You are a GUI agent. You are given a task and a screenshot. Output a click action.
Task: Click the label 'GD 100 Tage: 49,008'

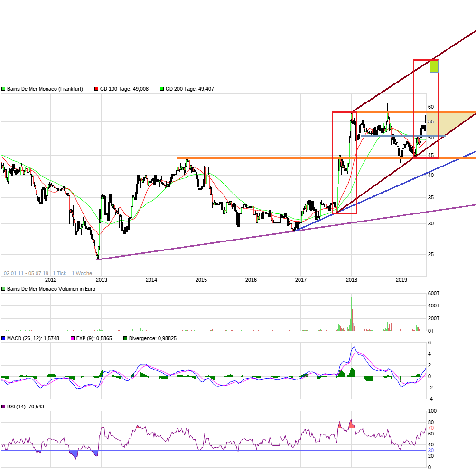[124, 89]
